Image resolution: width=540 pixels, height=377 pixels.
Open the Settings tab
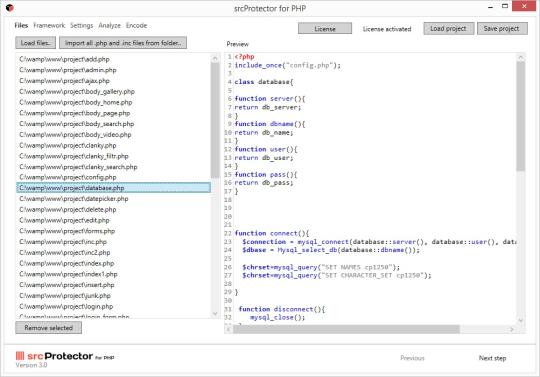pyautogui.click(x=82, y=25)
